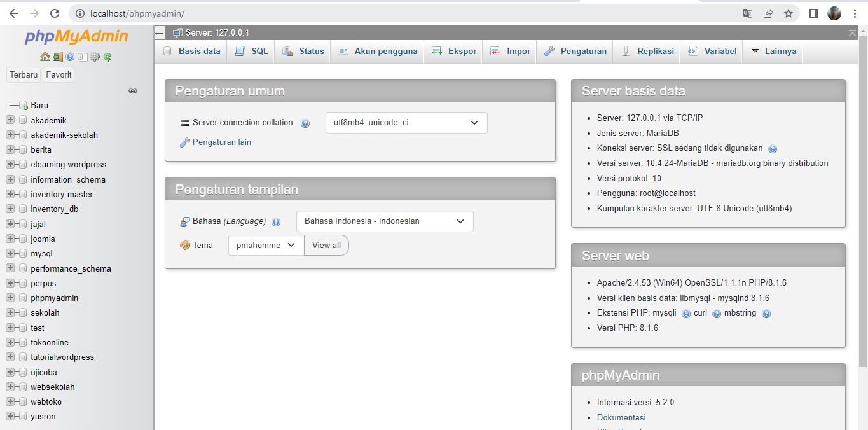Click the Favorit button
The width and height of the screenshot is (868, 430).
[59, 75]
